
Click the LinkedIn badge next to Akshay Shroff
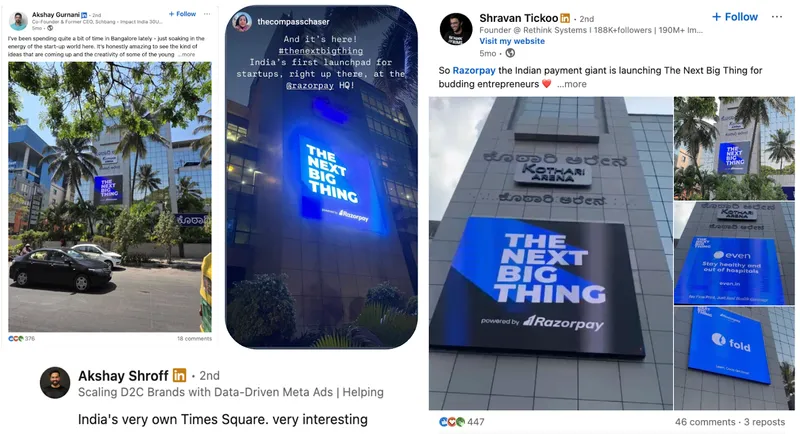179,375
